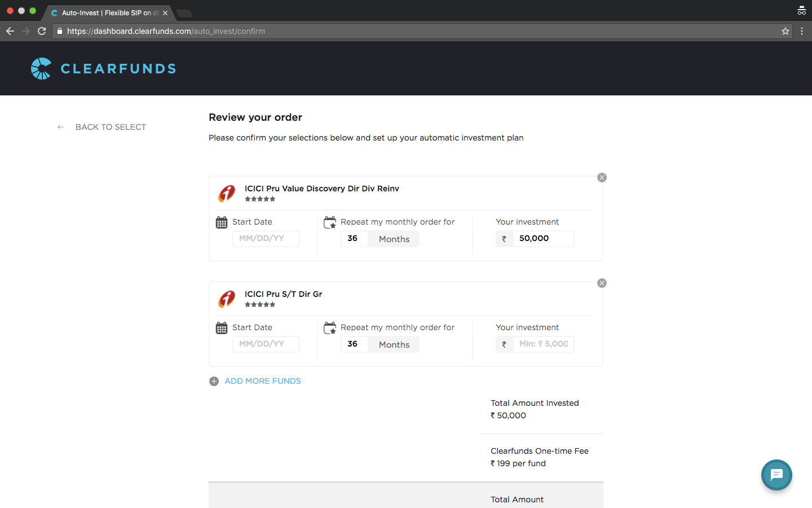Close the Auto-Invest browser tab
The width and height of the screenshot is (812, 508).
tap(165, 13)
